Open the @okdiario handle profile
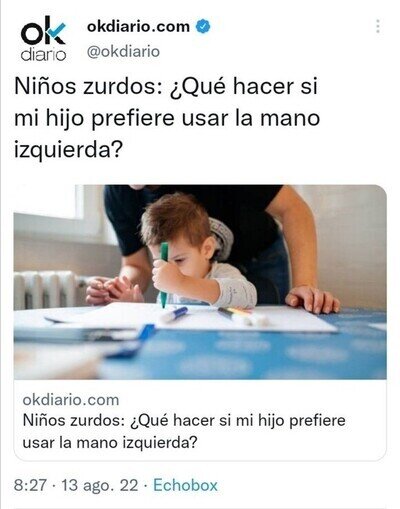400x509 pixels. point(123,51)
